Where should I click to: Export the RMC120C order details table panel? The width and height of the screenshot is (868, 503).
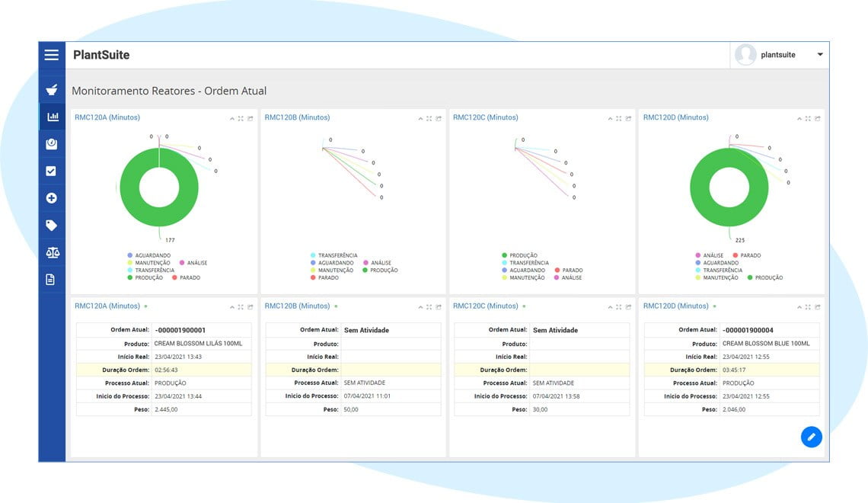628,307
